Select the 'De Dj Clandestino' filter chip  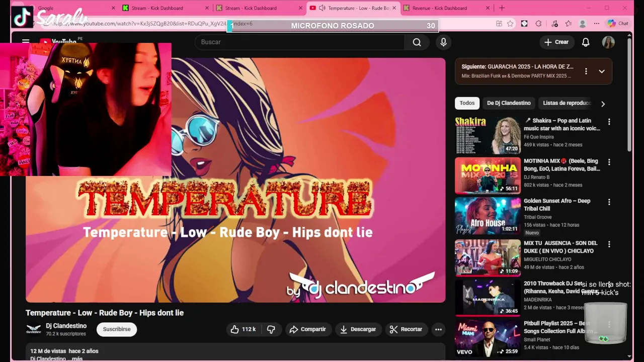tap(509, 103)
